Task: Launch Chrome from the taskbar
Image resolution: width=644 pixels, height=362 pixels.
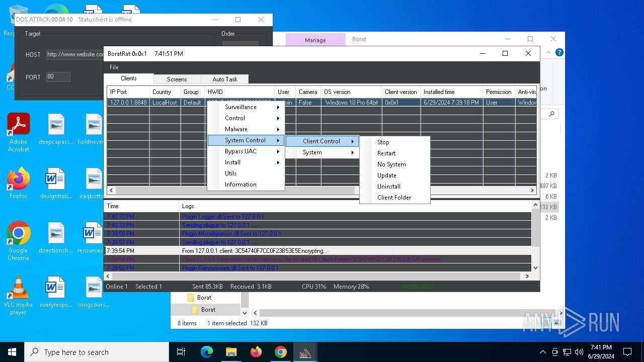Action: point(280,352)
